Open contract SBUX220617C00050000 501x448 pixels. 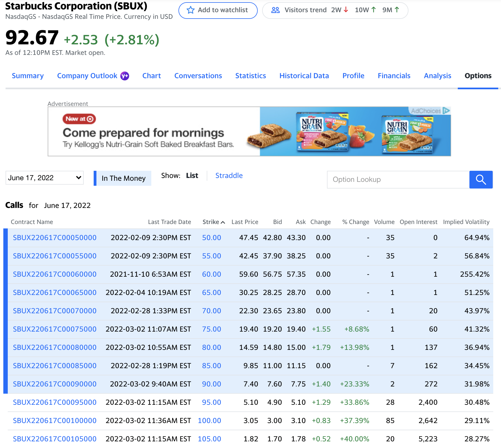tap(55, 238)
